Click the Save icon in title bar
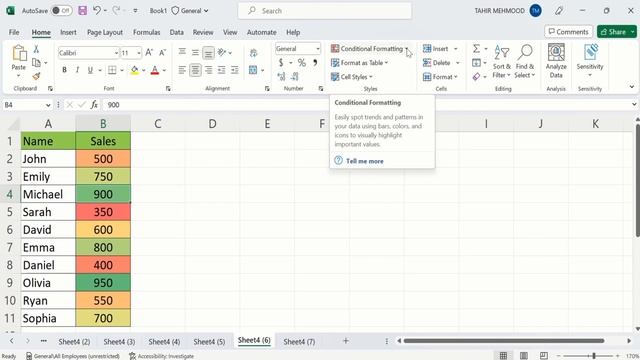Screen dimensions: 640x360 click(x=82, y=11)
